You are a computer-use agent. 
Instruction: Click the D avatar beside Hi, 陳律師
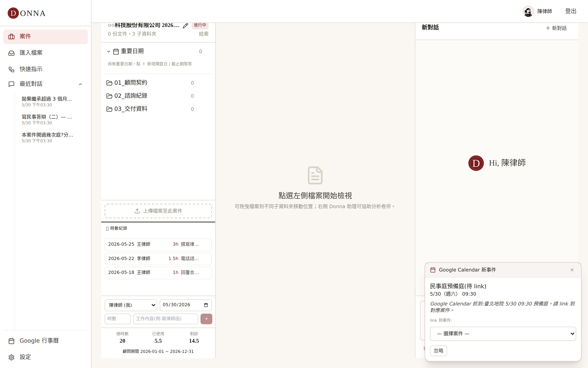(x=476, y=163)
